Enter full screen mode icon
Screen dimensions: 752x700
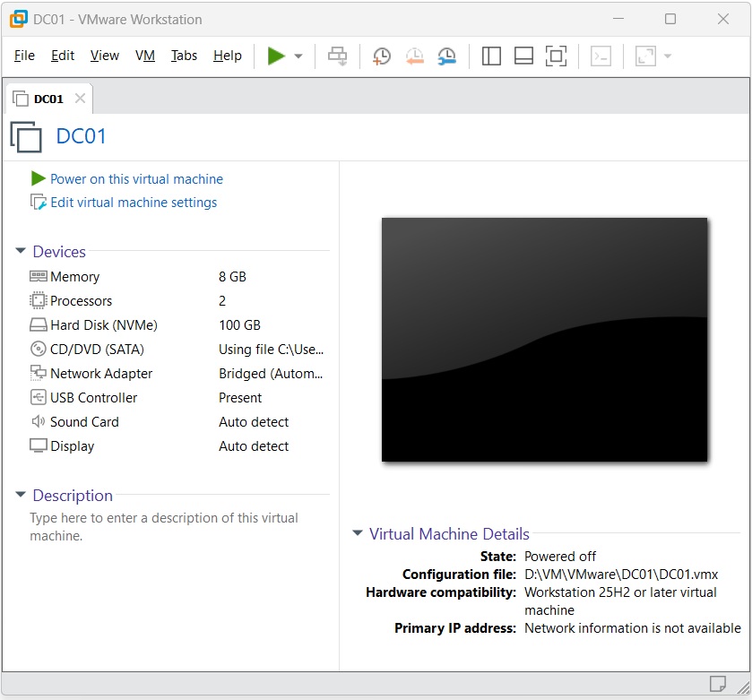tap(556, 56)
